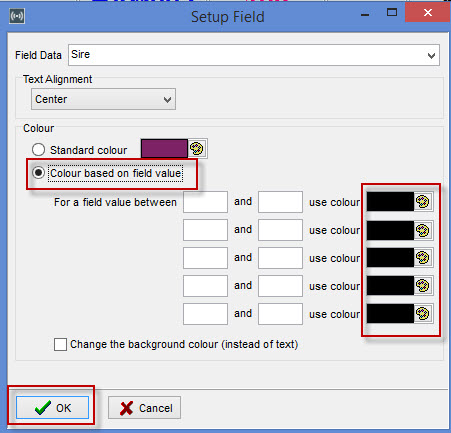Click palette icon in first colour range row

point(423,202)
